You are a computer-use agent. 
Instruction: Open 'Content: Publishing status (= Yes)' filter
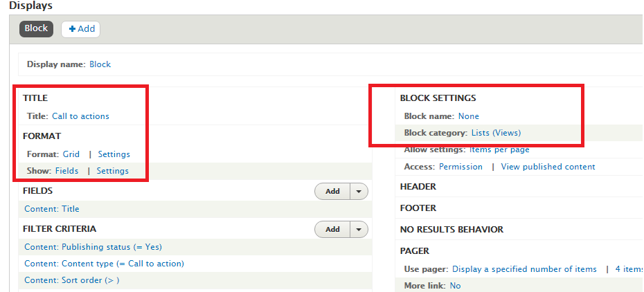[x=93, y=247]
